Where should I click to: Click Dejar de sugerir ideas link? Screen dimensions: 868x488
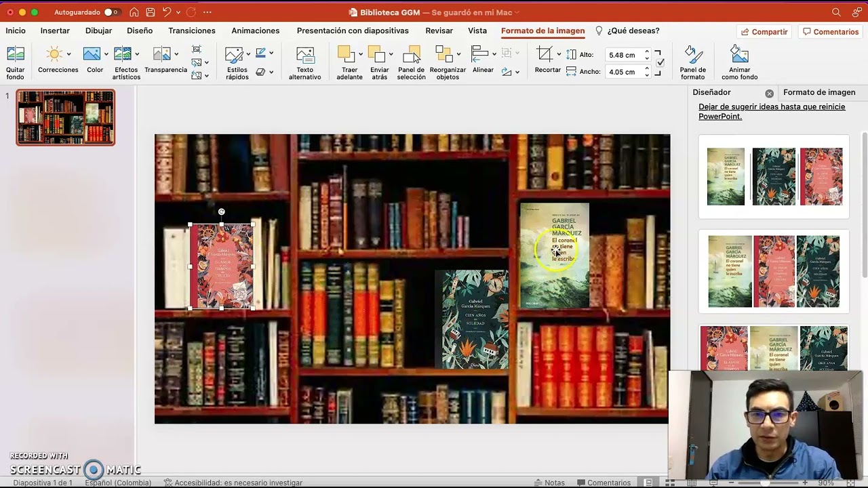(772, 111)
